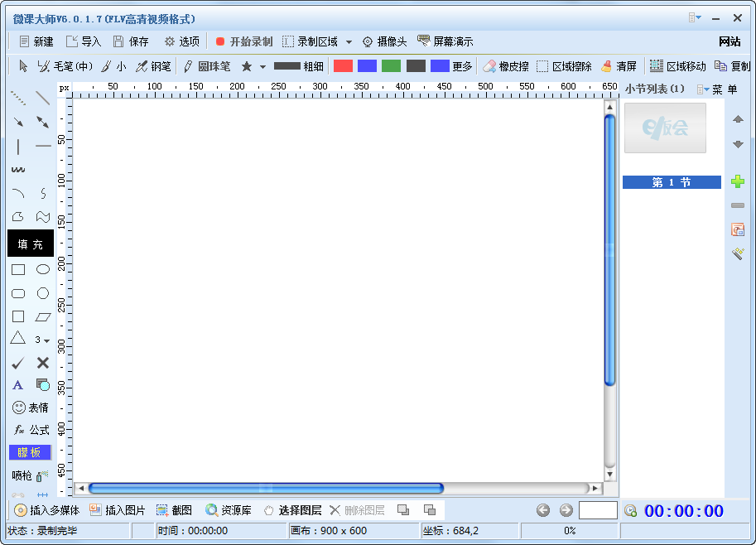The image size is (756, 545).
Task: Select the red color swatch
Action: (342, 65)
